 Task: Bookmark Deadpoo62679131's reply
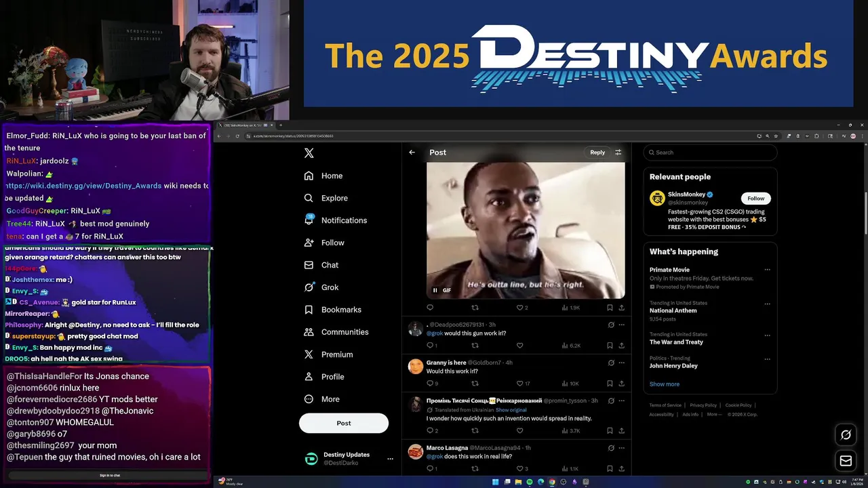coord(610,346)
